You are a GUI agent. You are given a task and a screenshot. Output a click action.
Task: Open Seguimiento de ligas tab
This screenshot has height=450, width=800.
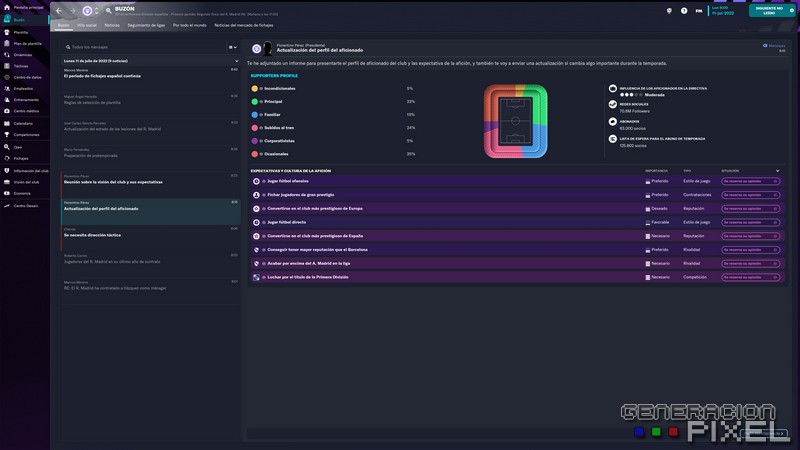146,25
